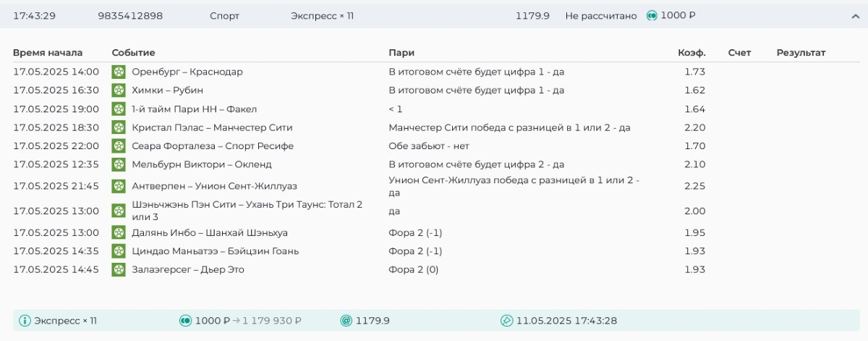The image size is (868, 341).
Task: Click the info icon next to Экспресс × 11
Action: pos(25,321)
